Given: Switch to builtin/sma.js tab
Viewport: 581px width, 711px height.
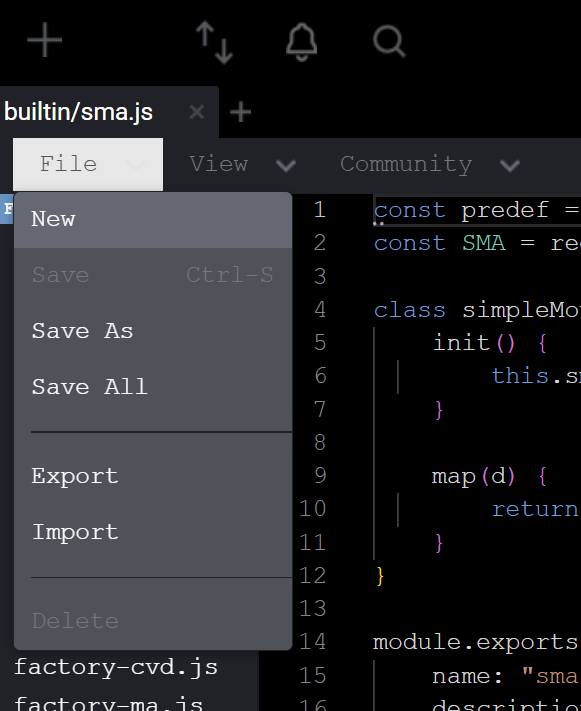Looking at the screenshot, I should [78, 112].
